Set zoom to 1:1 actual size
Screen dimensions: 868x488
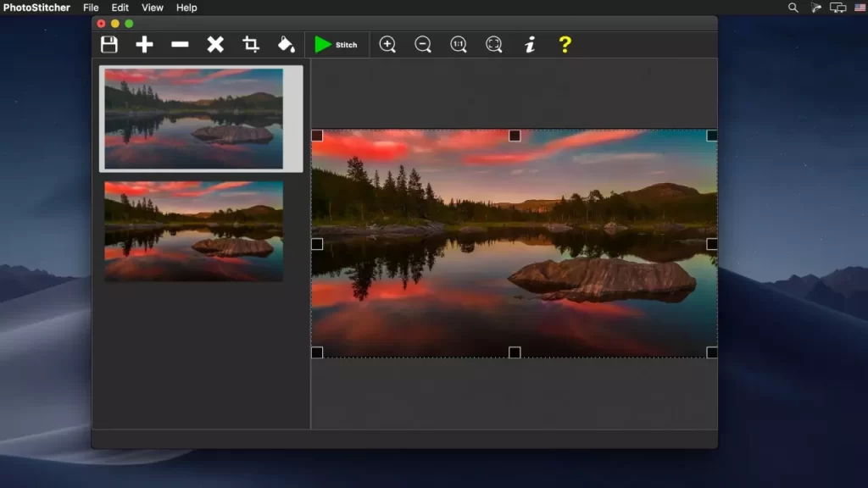tap(459, 44)
